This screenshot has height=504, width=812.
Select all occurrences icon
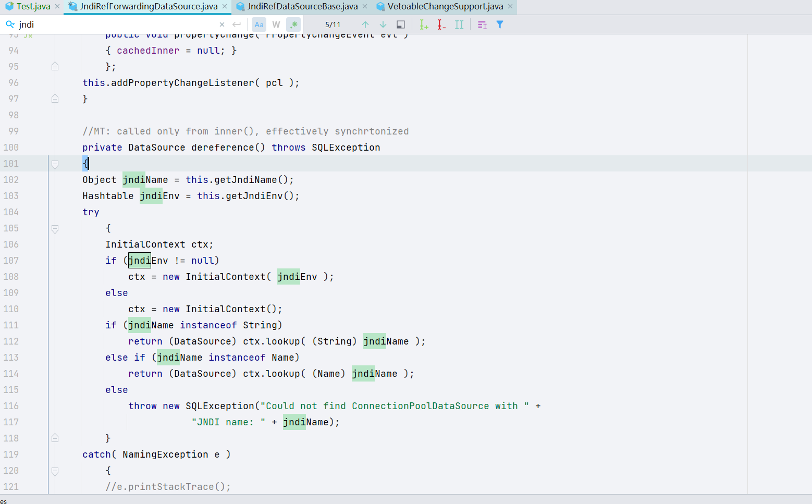pos(459,24)
